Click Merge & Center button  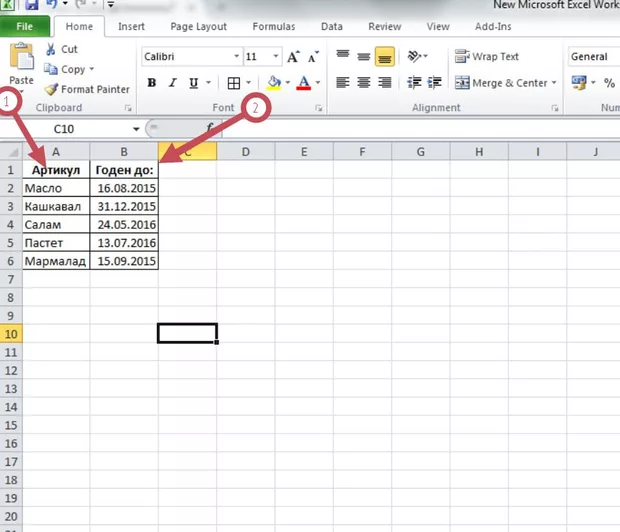pos(501,83)
